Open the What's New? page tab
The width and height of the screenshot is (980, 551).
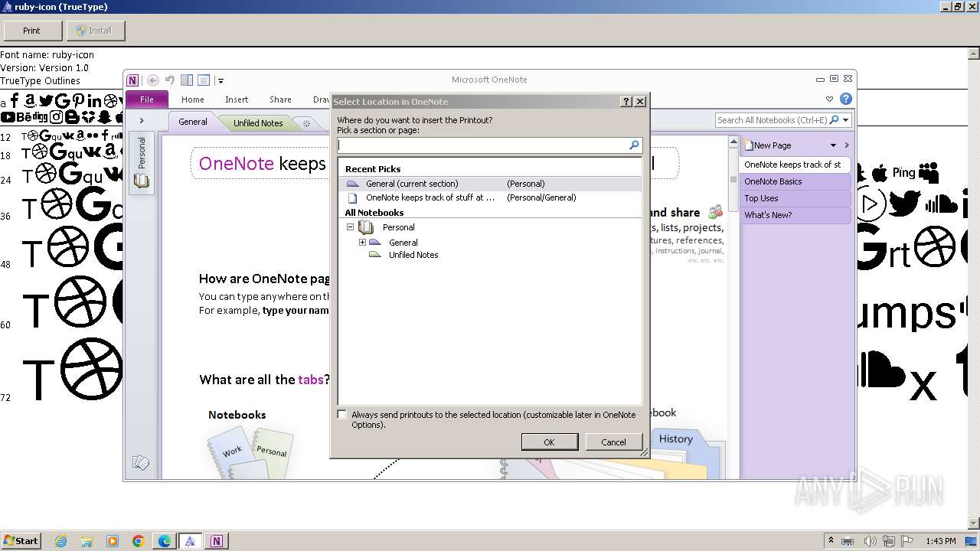click(795, 215)
